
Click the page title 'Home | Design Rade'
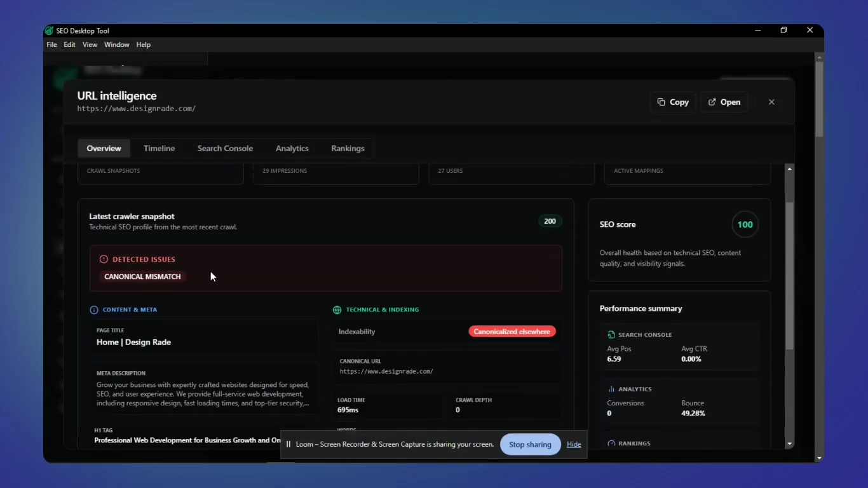[x=133, y=342]
